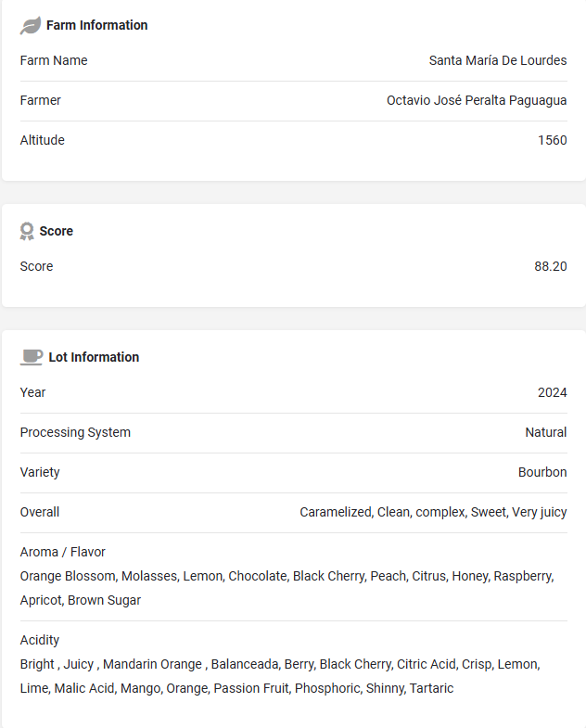Viewport: 586px width, 728px height.
Task: Click the Overall descriptors text
Action: (x=433, y=512)
